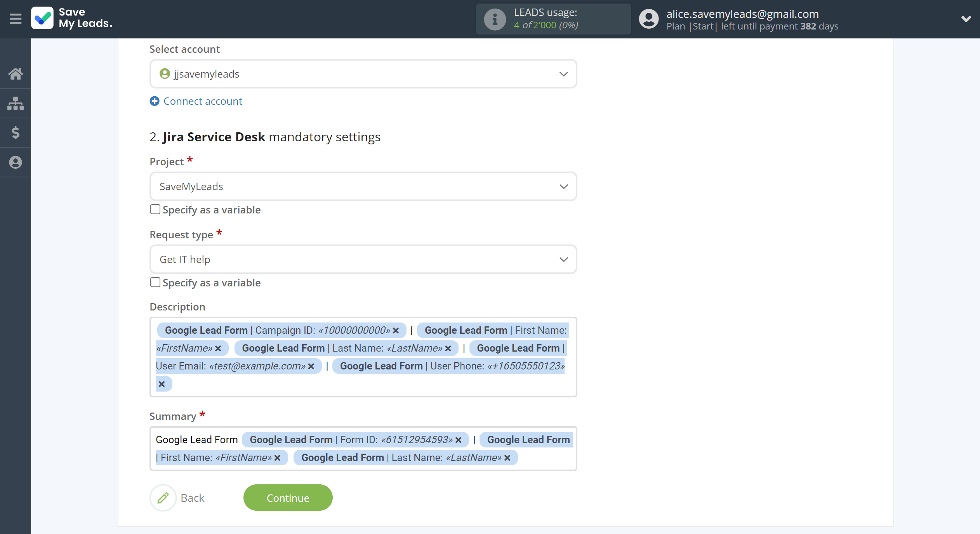Click the Back text button
This screenshot has width=980, height=534.
(193, 498)
